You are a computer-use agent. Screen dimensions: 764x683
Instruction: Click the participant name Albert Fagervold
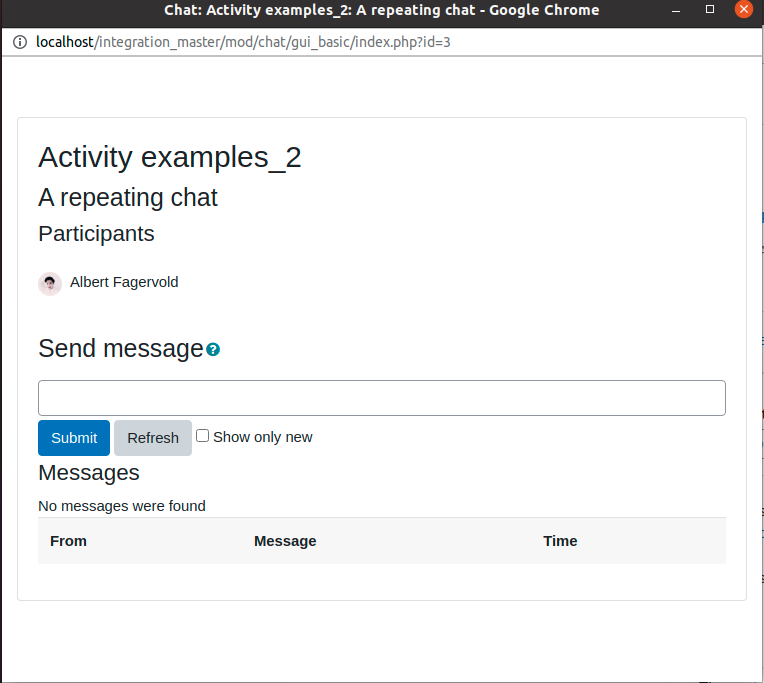124,282
